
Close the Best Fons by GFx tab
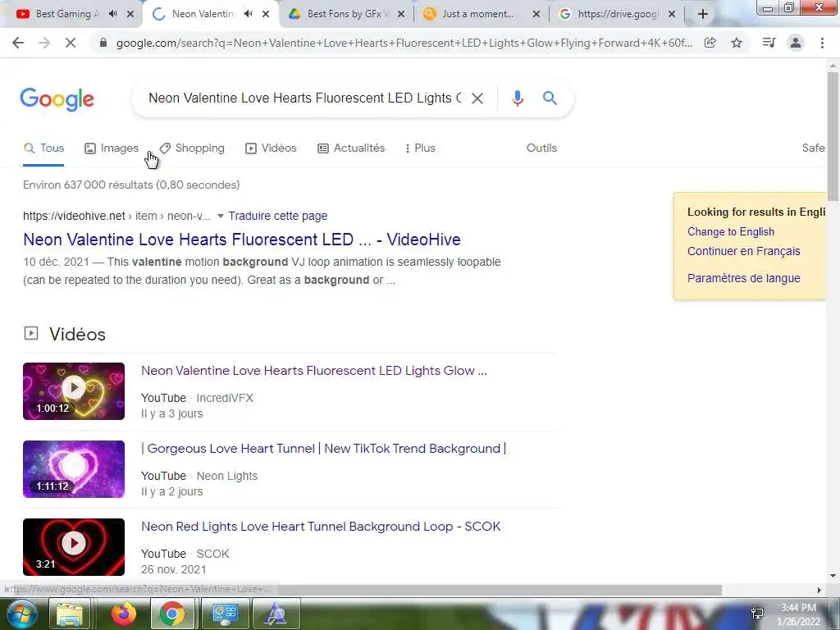coord(400,15)
